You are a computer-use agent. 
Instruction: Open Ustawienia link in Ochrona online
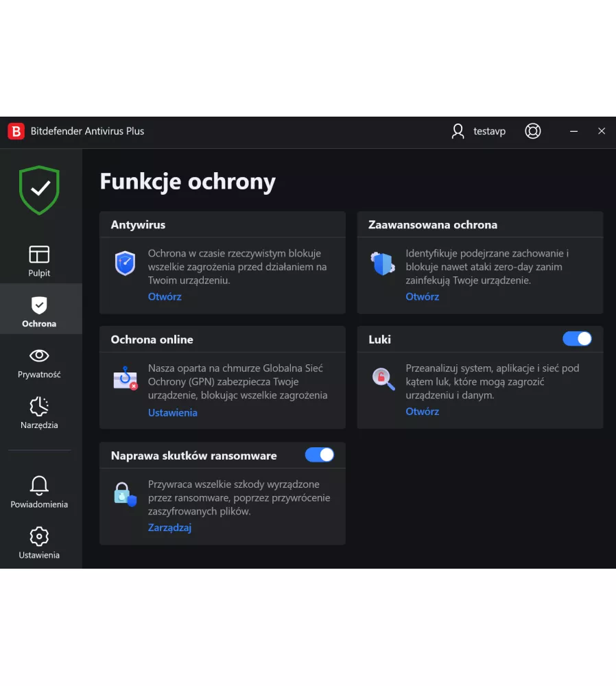[x=172, y=412]
